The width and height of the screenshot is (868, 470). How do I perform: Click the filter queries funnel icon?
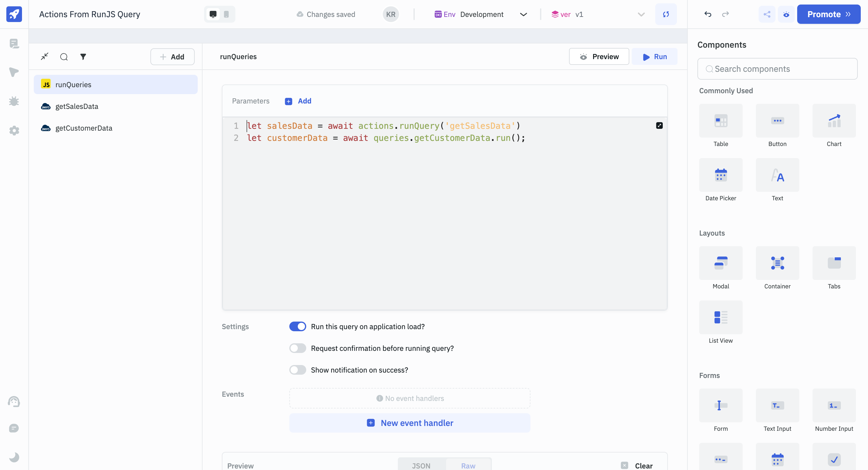pyautogui.click(x=83, y=57)
